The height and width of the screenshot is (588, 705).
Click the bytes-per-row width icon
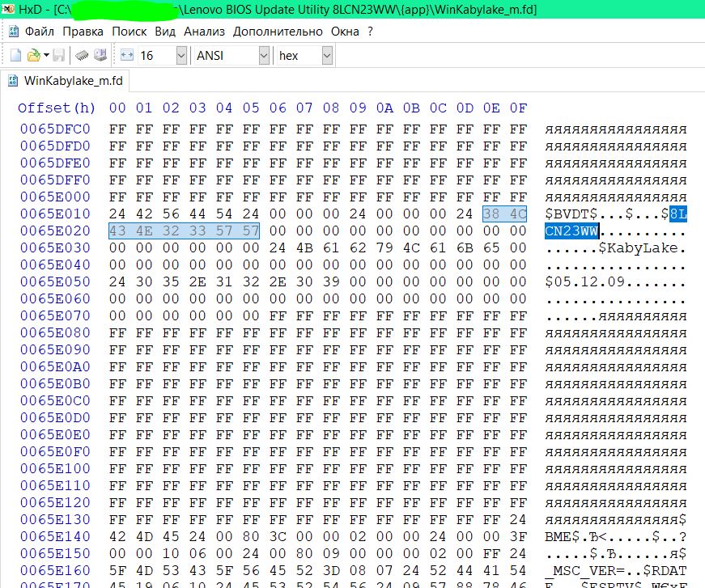127,56
